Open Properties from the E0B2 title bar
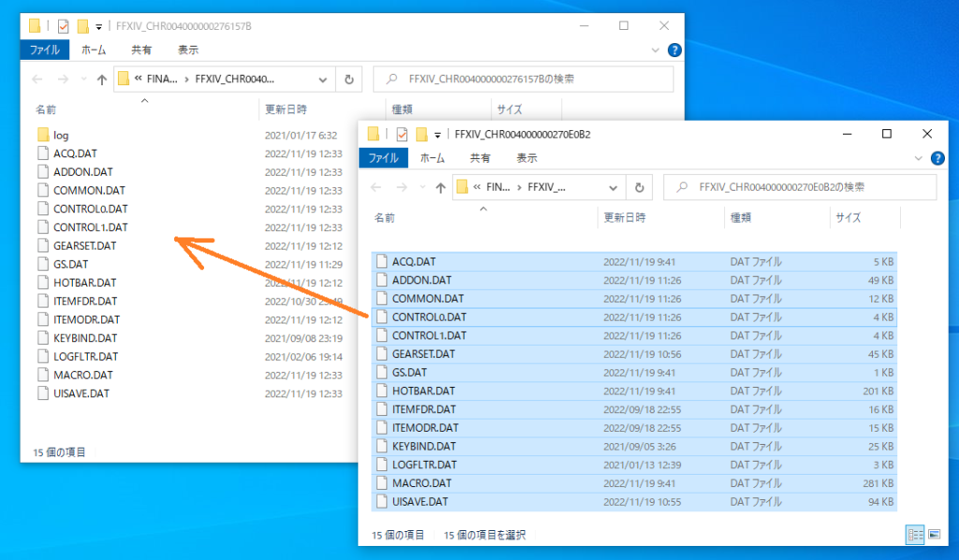Screen dimensions: 959x560 click(403, 134)
